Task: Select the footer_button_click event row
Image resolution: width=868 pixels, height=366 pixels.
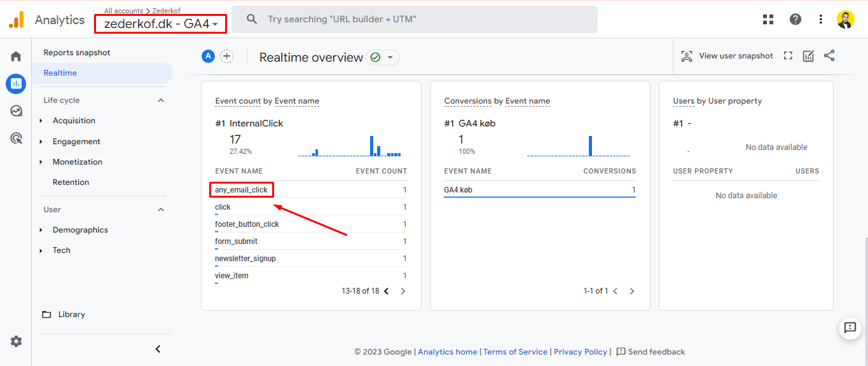Action: click(x=311, y=224)
